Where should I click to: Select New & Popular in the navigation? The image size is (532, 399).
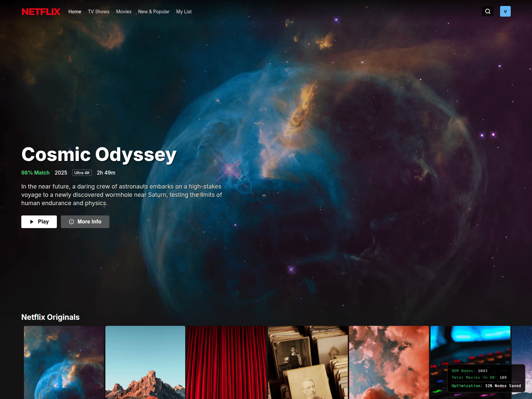154,12
